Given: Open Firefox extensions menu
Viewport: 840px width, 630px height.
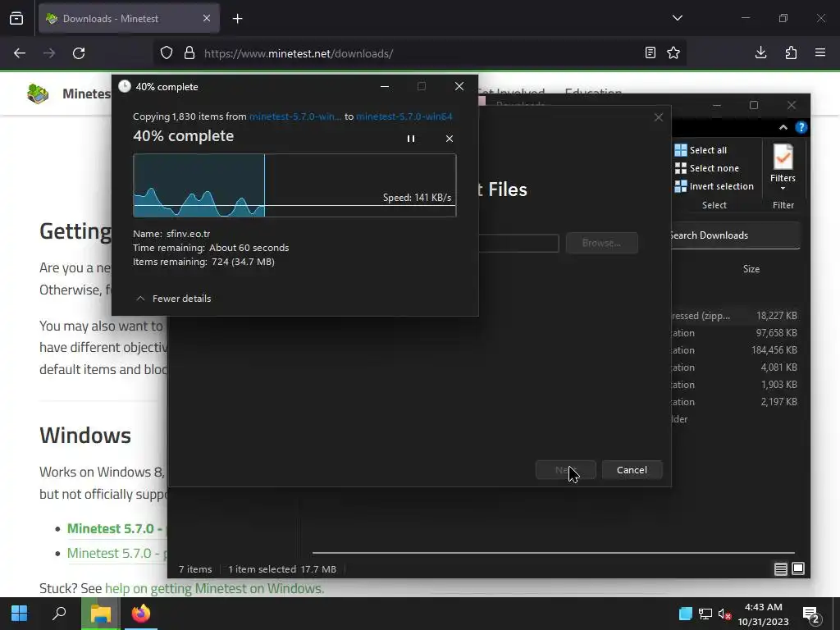Looking at the screenshot, I should pos(791,52).
